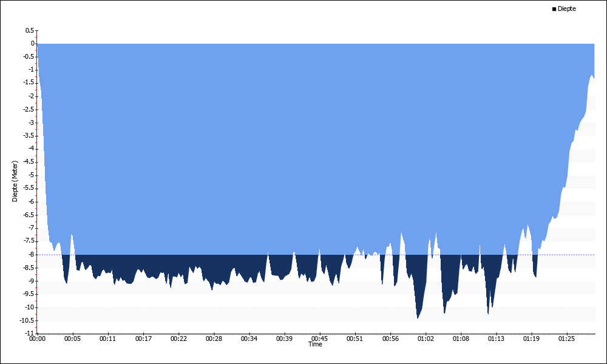607x364 pixels.
Task: Click the Diepte legend label
Action: pos(567,8)
